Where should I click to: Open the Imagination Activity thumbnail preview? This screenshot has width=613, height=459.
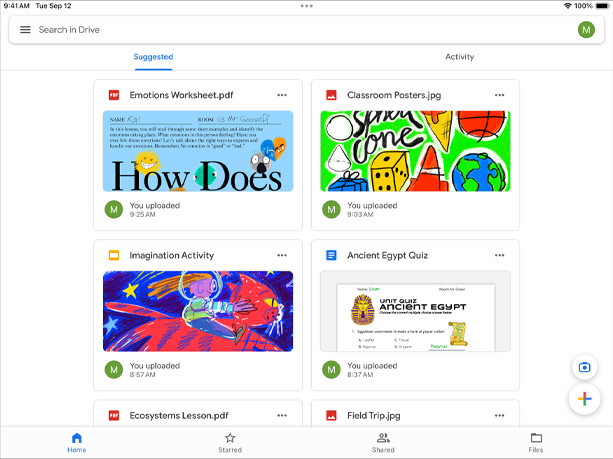coord(198,311)
